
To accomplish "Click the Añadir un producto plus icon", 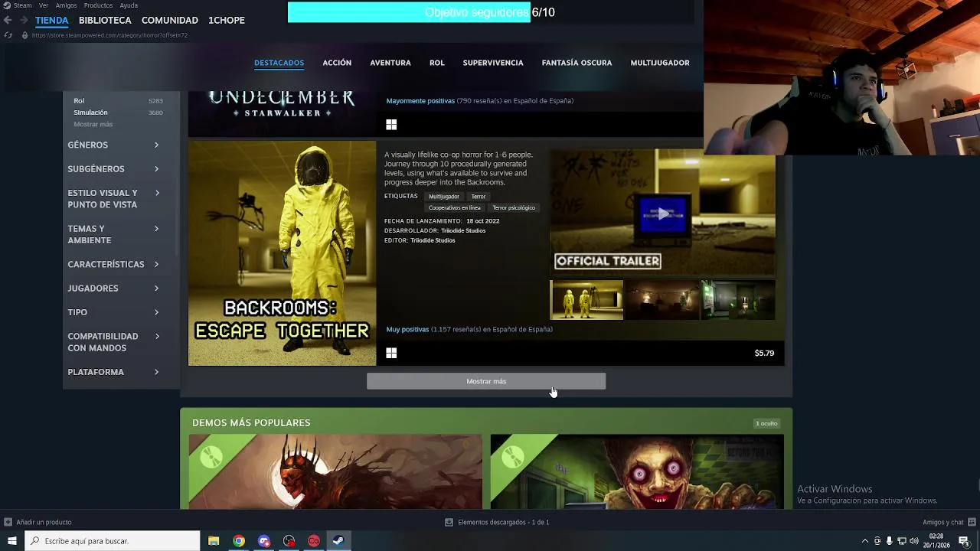I will pos(8,522).
